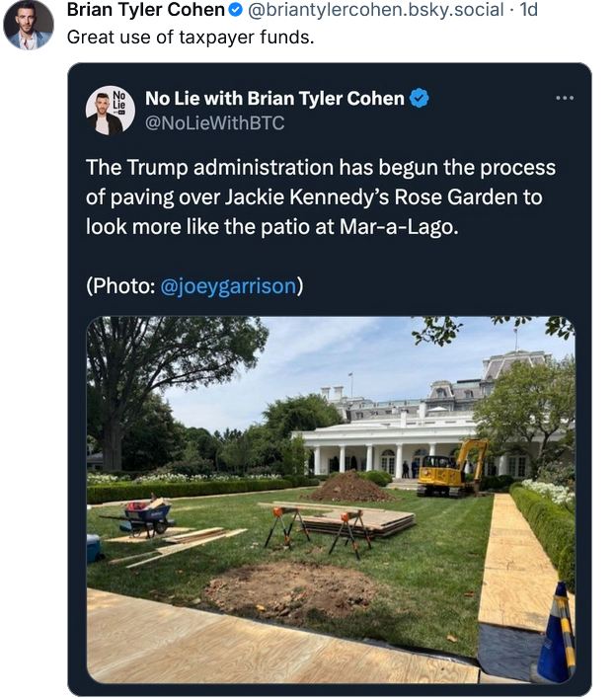Click verified badge beside Brian Tyler Cohen
This screenshot has height=699, width=616.
[x=235, y=12]
